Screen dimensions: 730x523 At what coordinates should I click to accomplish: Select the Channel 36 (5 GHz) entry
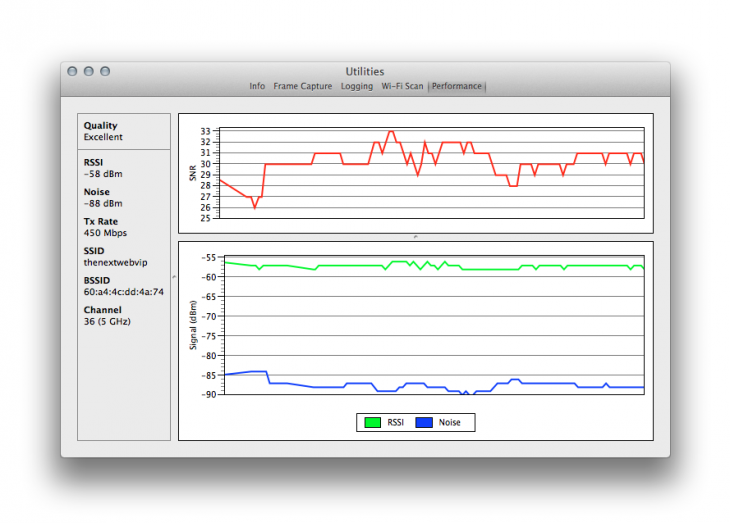[107, 321]
